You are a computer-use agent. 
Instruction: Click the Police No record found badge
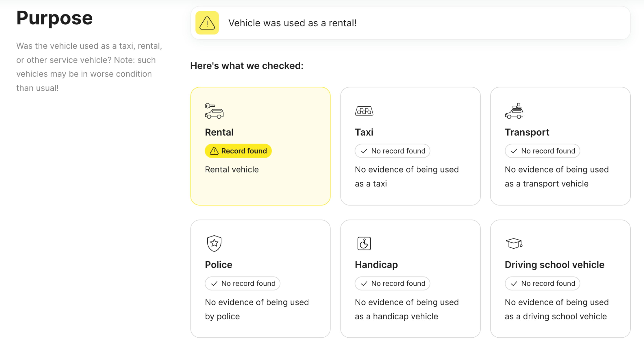coord(242,283)
